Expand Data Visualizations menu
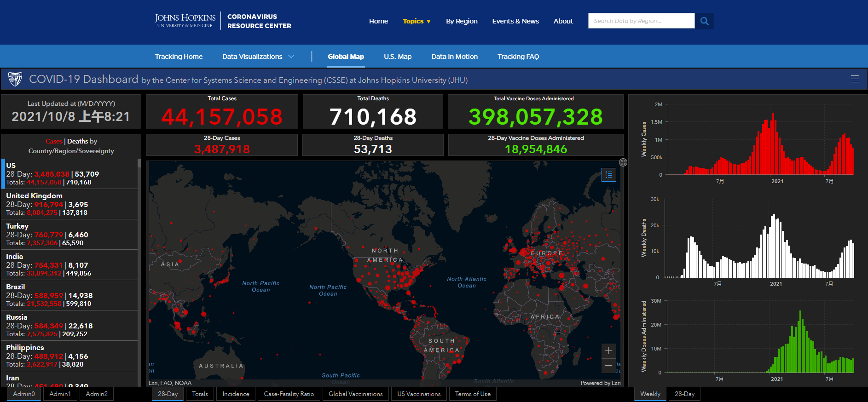The width and height of the screenshot is (868, 402). 258,57
